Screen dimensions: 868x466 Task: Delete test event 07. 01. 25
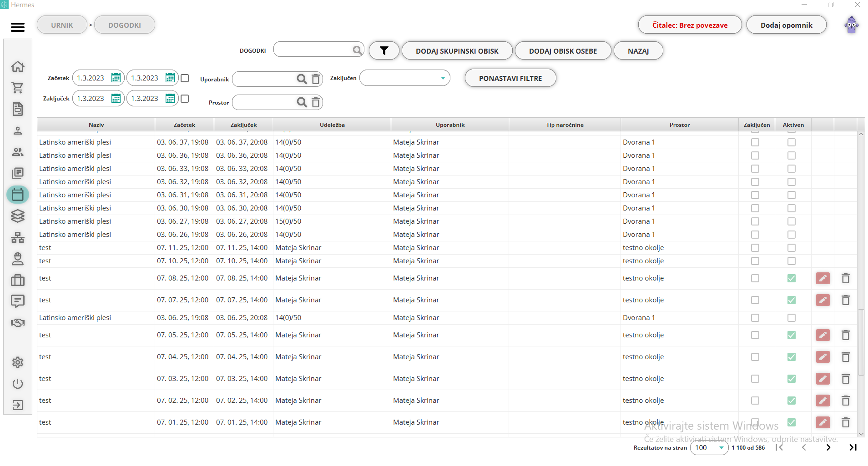click(845, 422)
